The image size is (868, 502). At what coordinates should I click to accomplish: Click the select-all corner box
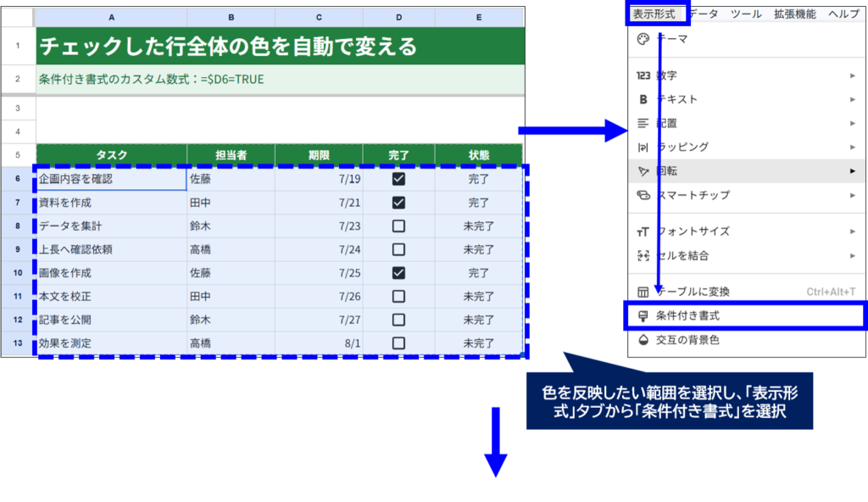point(18,17)
